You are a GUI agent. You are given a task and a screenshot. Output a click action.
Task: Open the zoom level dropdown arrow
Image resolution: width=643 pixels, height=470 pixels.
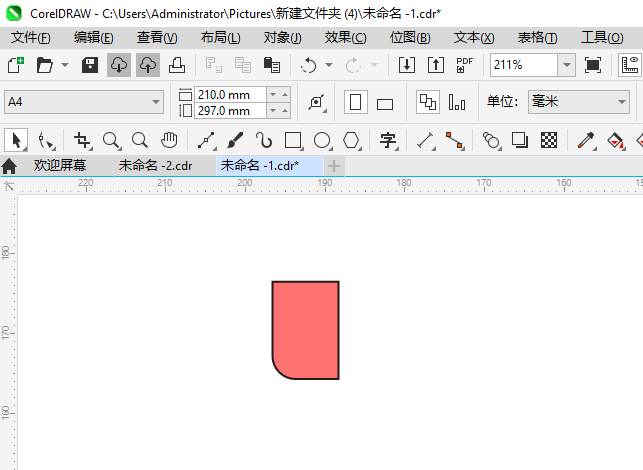pos(567,65)
